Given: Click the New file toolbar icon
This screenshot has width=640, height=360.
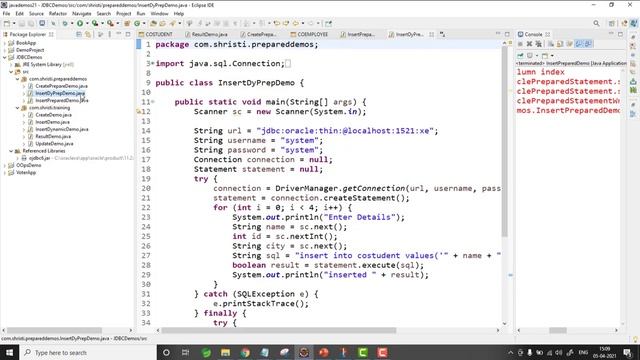Looking at the screenshot, I should pyautogui.click(x=7, y=24).
